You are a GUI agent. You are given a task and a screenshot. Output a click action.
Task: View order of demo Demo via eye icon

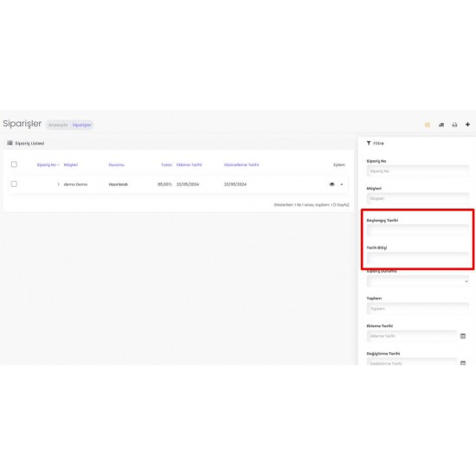[x=331, y=184]
